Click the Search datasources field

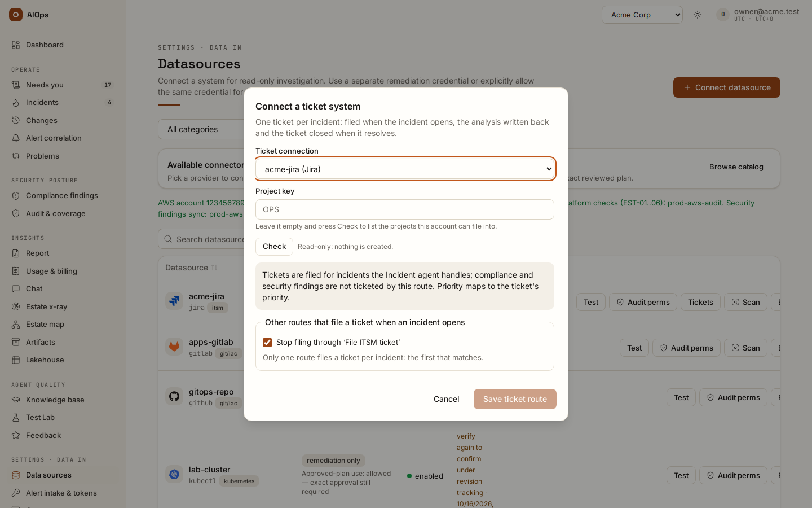coord(201,239)
